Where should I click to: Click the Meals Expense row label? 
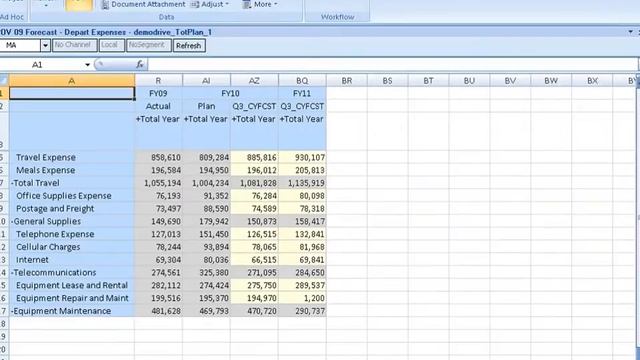click(x=46, y=170)
